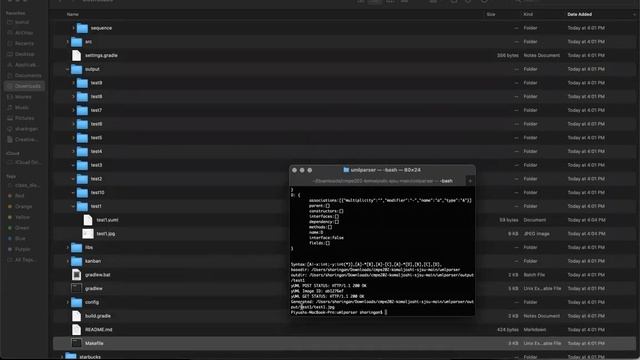Select the test3 folder icon
The width and height of the screenshot is (640, 360).
82,165
